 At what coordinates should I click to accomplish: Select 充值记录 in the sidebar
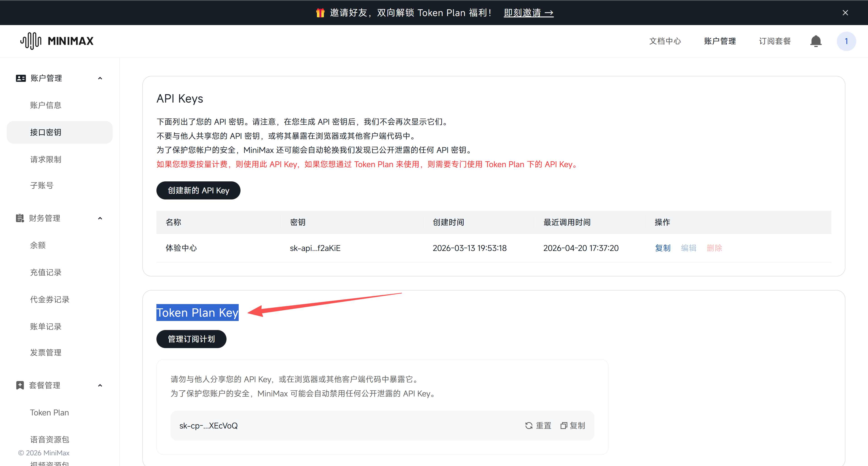pyautogui.click(x=45, y=272)
